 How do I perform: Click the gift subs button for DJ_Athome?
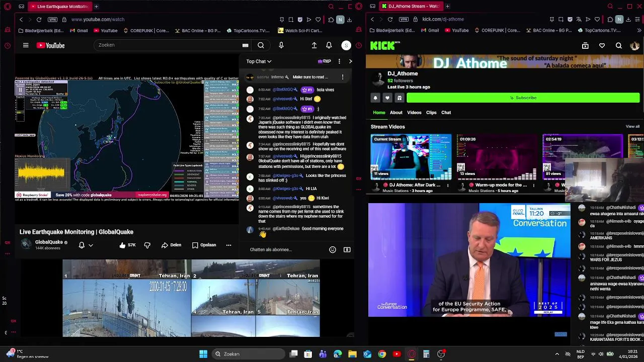click(399, 98)
